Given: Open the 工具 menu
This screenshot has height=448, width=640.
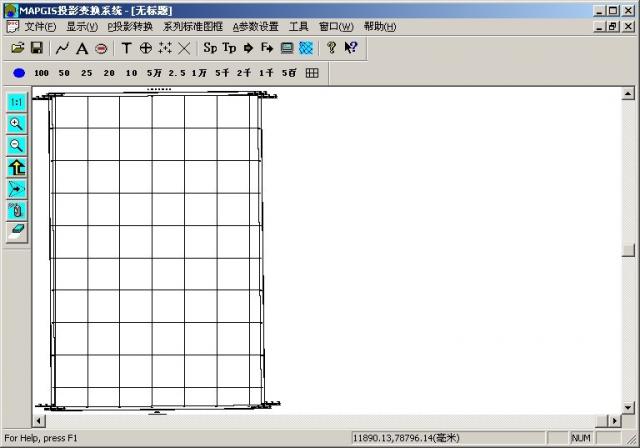Looking at the screenshot, I should [x=298, y=27].
